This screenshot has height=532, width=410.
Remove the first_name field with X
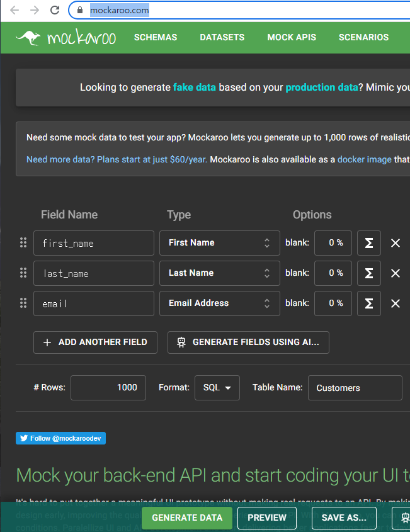click(x=396, y=243)
